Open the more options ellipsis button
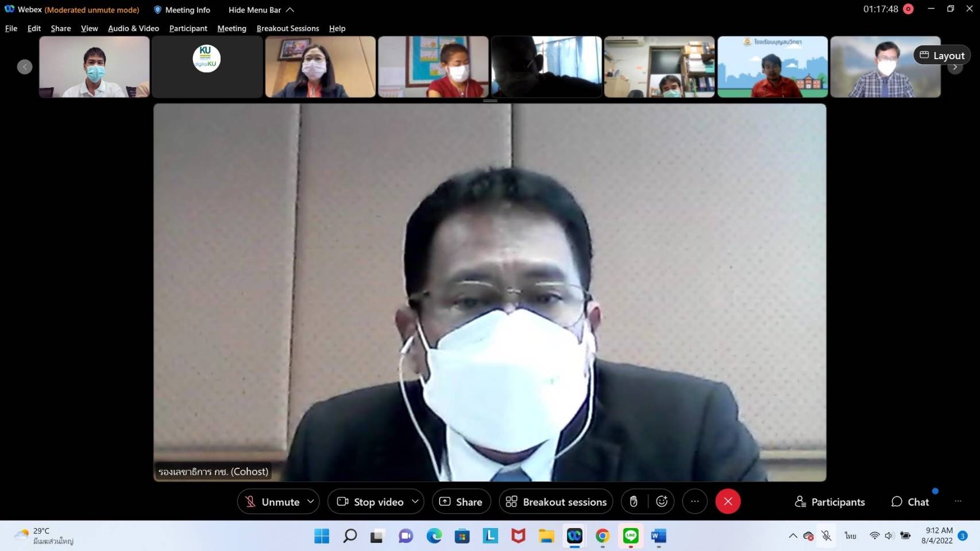The height and width of the screenshot is (551, 980). click(x=695, y=502)
